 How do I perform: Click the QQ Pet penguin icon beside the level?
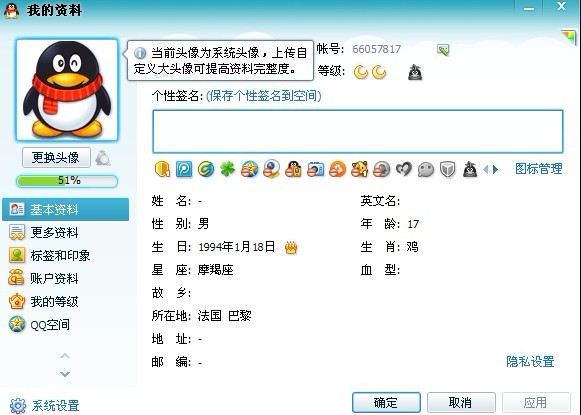click(x=415, y=72)
